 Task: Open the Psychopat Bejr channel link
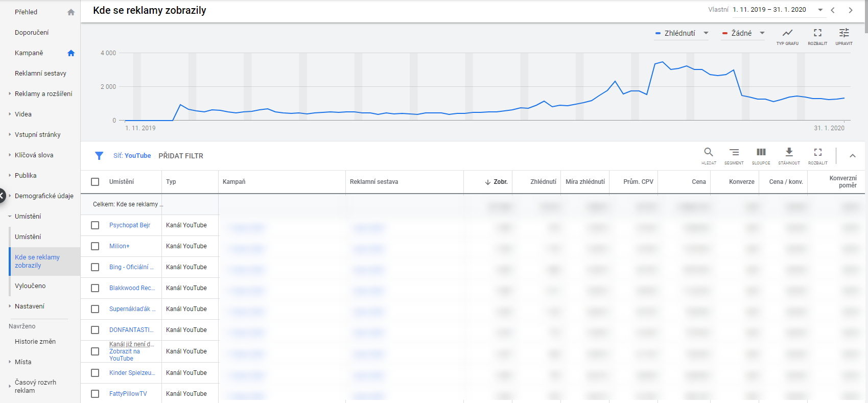click(130, 225)
